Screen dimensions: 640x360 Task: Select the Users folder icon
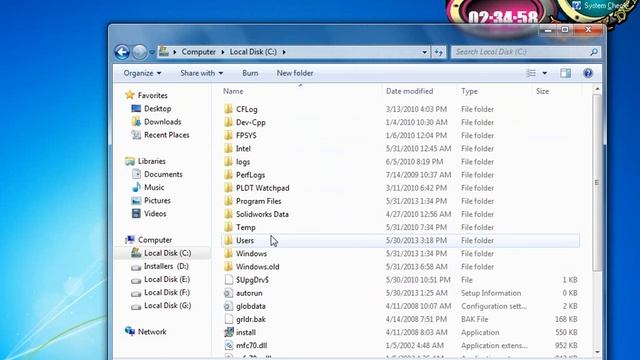click(x=229, y=240)
